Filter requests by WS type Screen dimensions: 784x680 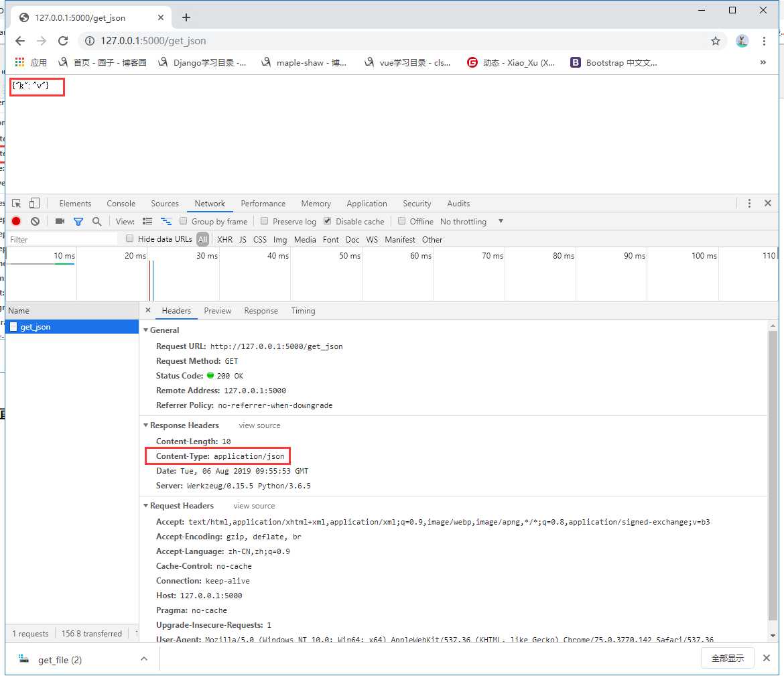(x=372, y=239)
